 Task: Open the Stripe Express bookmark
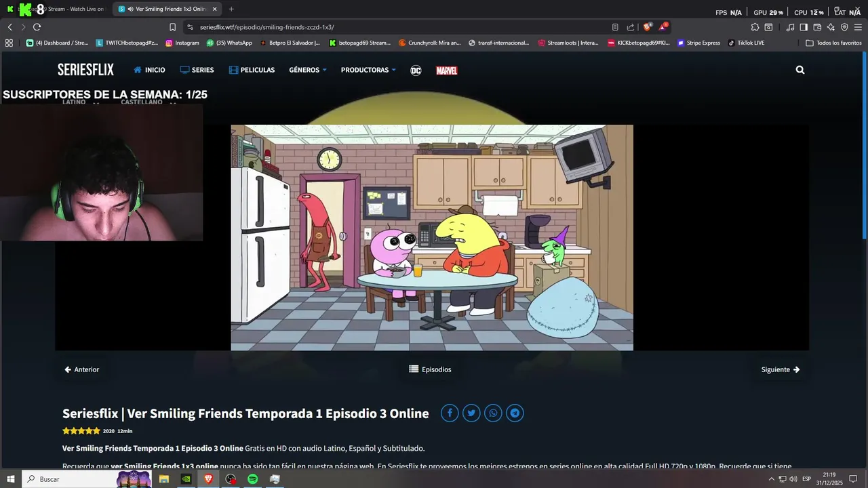(698, 43)
